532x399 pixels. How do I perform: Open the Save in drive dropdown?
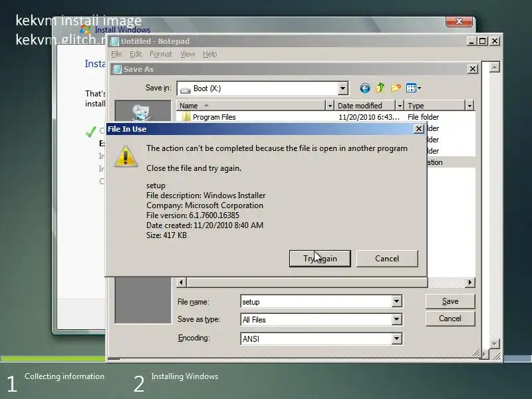pyautogui.click(x=343, y=88)
